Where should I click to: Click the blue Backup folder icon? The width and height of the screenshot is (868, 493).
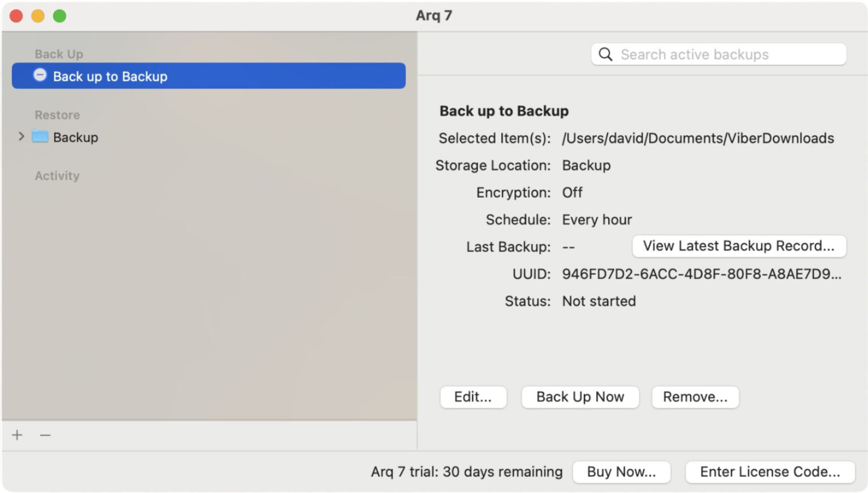click(x=40, y=137)
